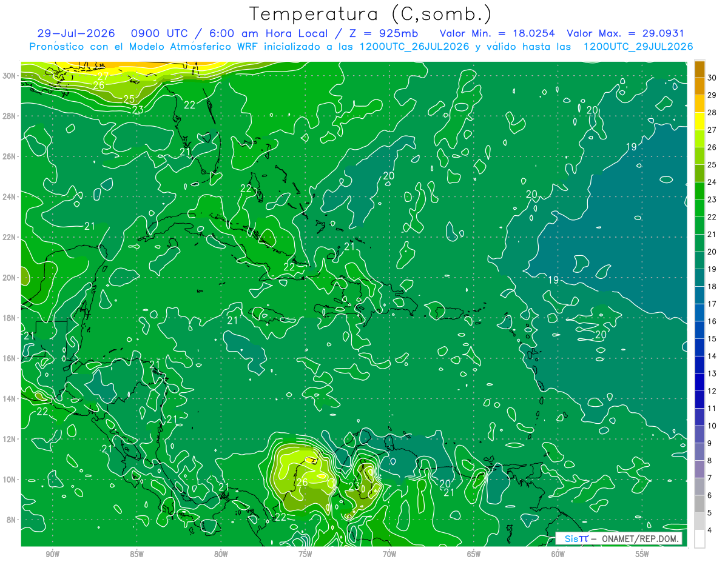Click the "28N" latitude axis label

click(x=9, y=116)
